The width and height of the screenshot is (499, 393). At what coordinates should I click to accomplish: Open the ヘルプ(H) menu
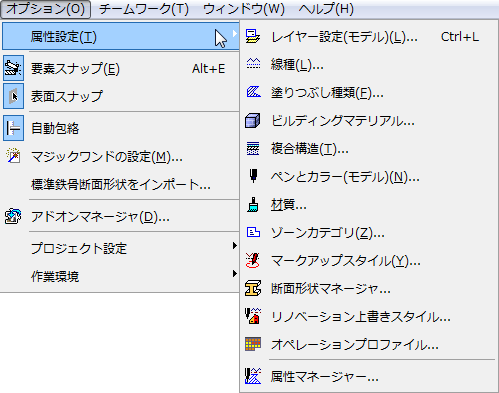click(326, 9)
